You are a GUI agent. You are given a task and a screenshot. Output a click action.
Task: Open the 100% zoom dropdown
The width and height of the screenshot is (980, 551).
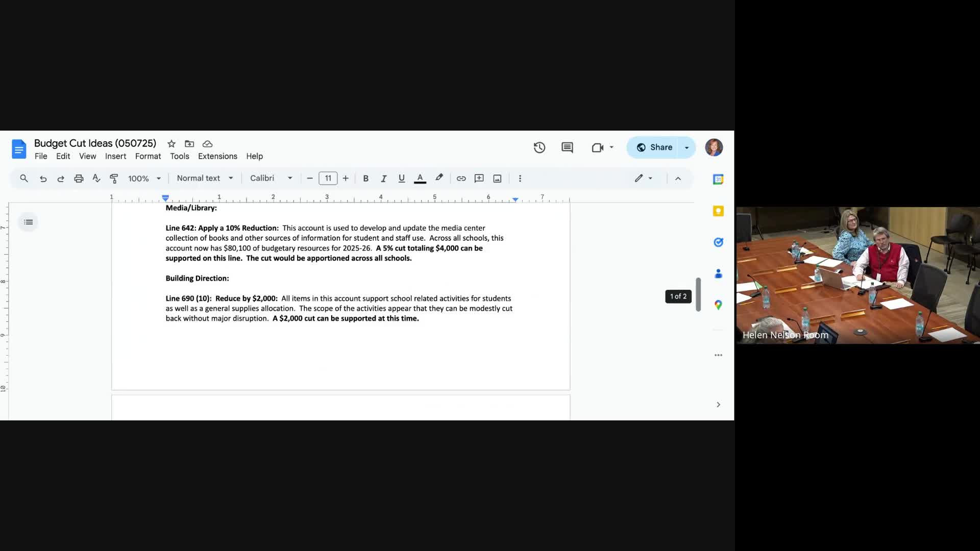[x=144, y=179]
